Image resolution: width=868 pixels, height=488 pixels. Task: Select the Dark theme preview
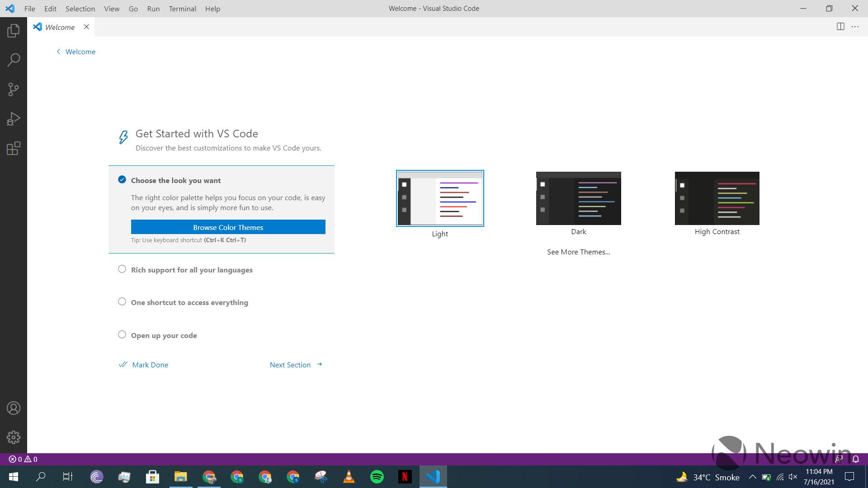point(578,198)
